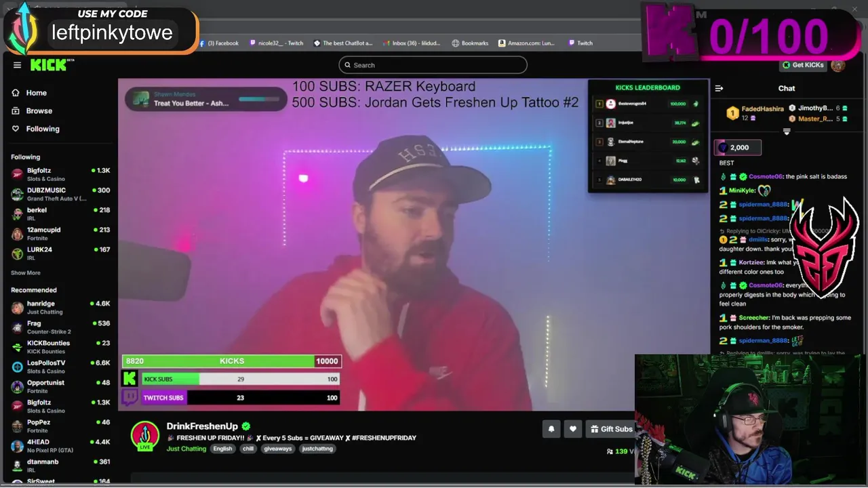Open 12amcupid channel in sidebar
This screenshot has height=488, width=868.
[60, 233]
